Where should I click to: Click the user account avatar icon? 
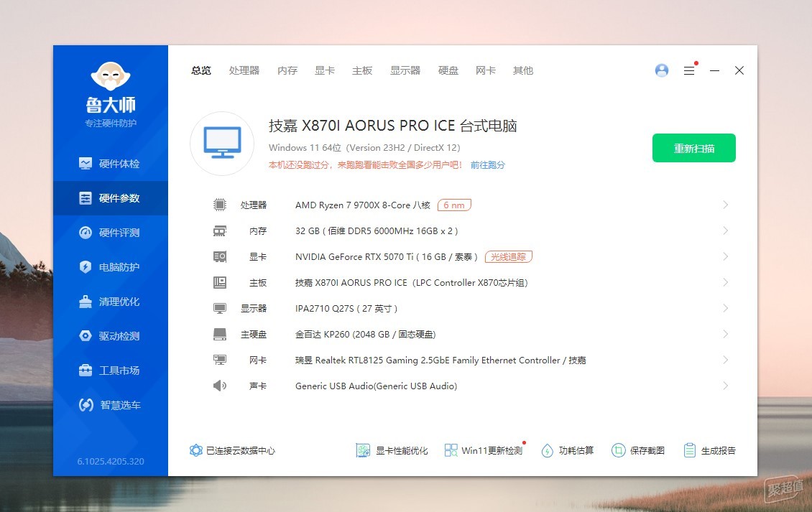(x=661, y=70)
